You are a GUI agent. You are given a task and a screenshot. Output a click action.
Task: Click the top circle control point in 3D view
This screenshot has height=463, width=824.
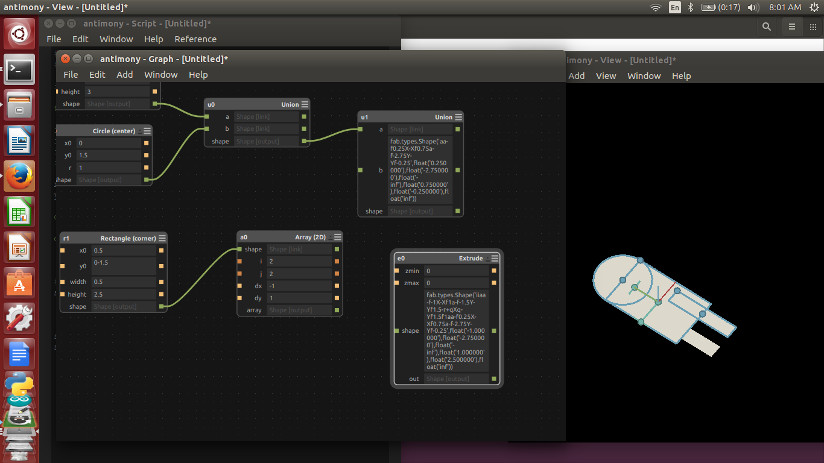tap(640, 260)
